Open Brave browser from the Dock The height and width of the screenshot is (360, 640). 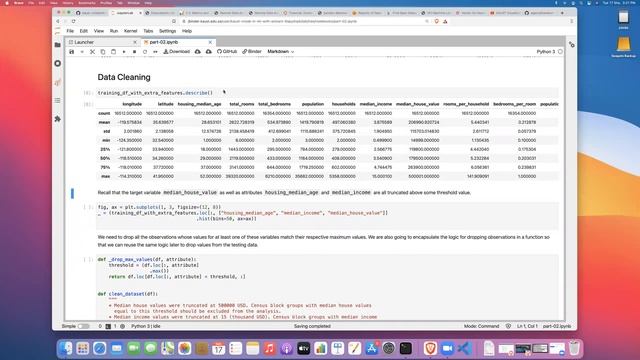(430, 349)
